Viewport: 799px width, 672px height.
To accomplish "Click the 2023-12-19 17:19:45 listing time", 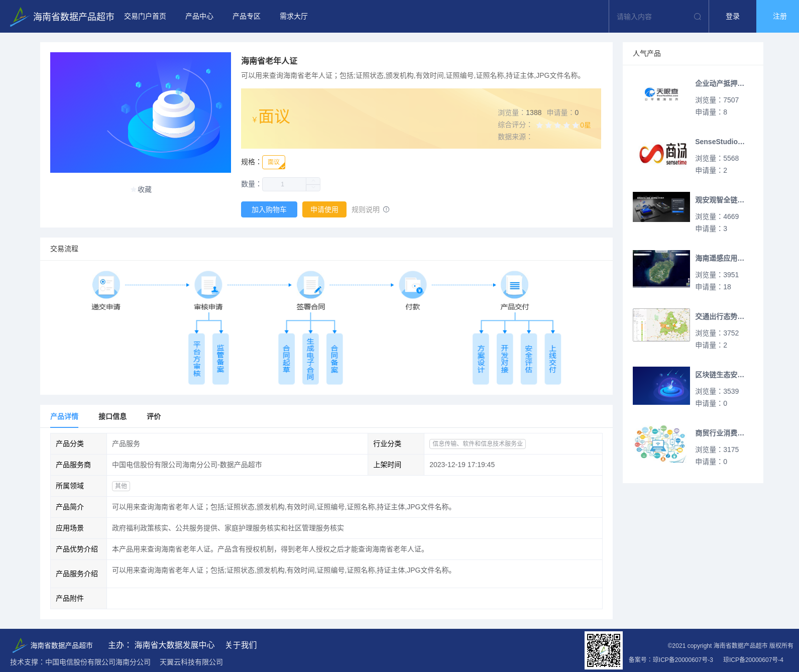I will (x=462, y=465).
